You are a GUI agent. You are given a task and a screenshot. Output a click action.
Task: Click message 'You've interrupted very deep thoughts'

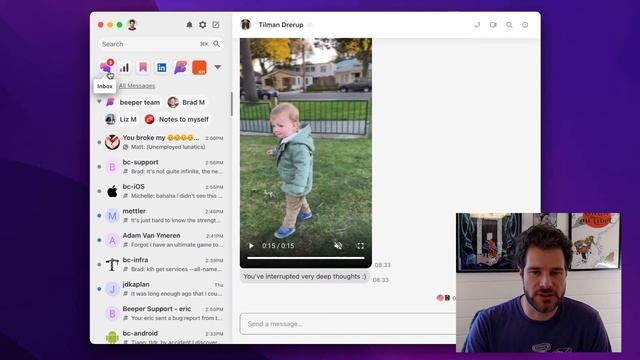304,276
